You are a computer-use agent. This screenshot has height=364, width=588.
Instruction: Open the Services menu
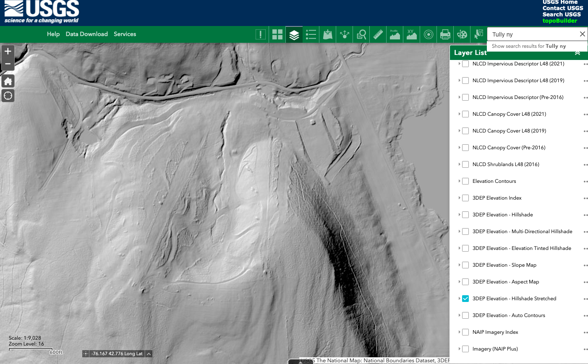click(125, 34)
